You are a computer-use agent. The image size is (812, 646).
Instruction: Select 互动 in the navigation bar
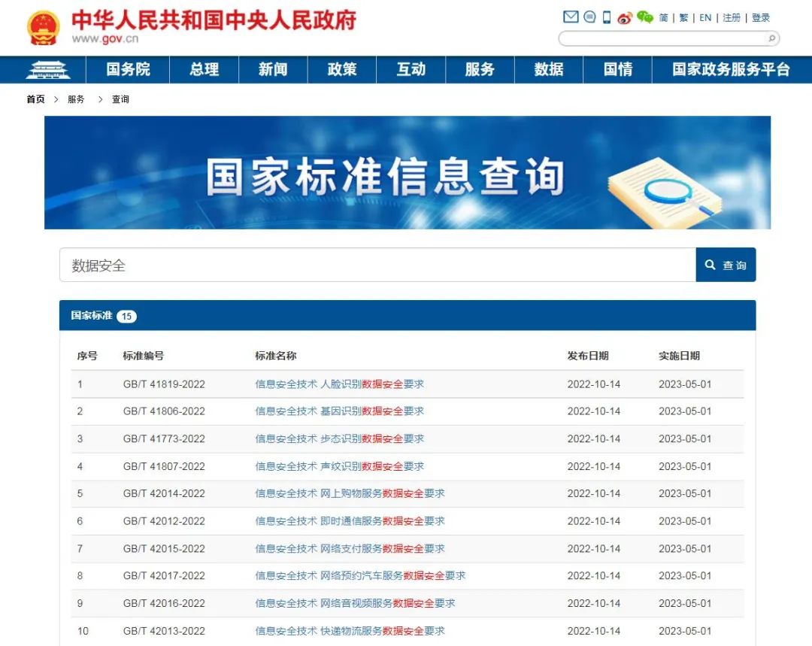pyautogui.click(x=411, y=69)
